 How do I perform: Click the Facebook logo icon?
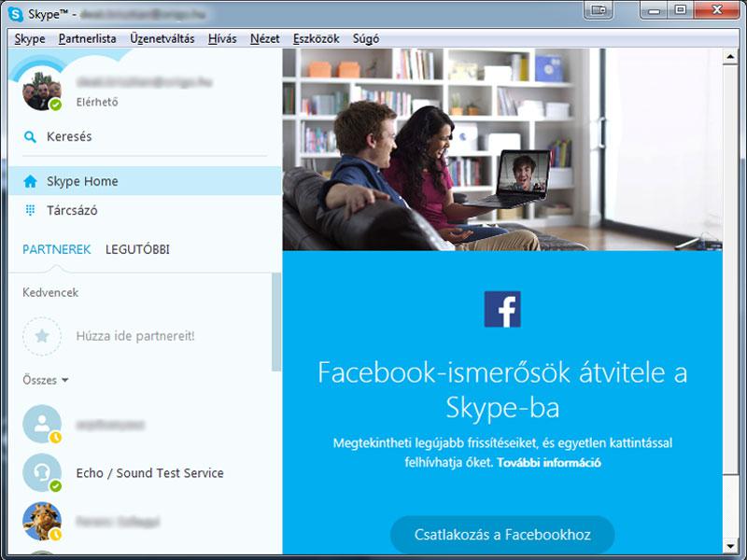502,309
